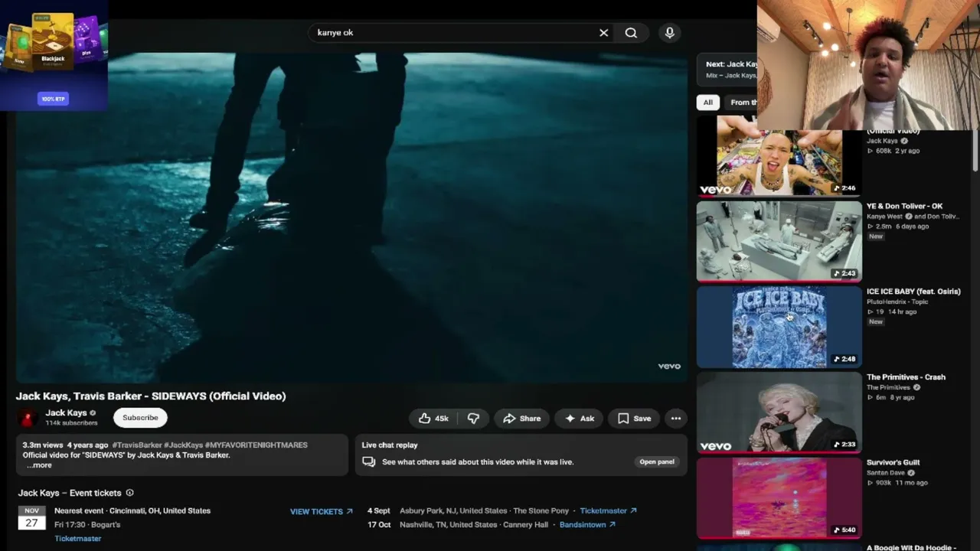Click the '17 Oct' event date
The image size is (980, 551).
click(379, 525)
